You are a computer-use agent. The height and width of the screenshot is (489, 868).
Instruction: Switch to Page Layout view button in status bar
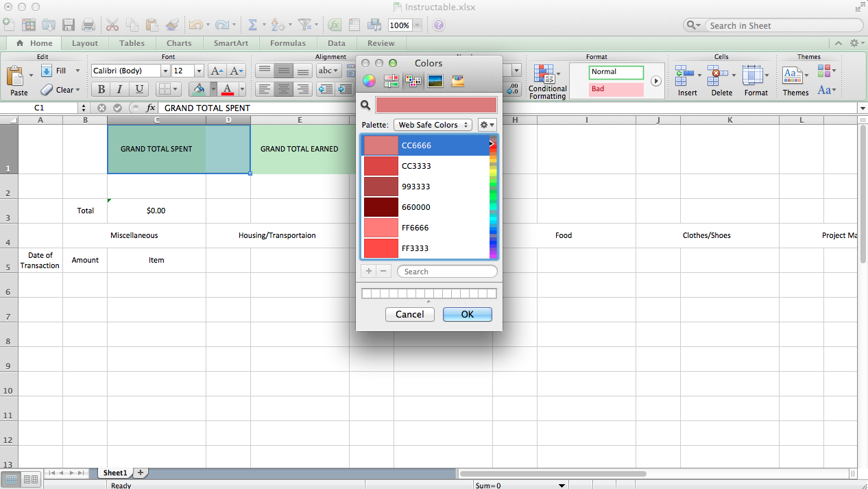pyautogui.click(x=31, y=479)
